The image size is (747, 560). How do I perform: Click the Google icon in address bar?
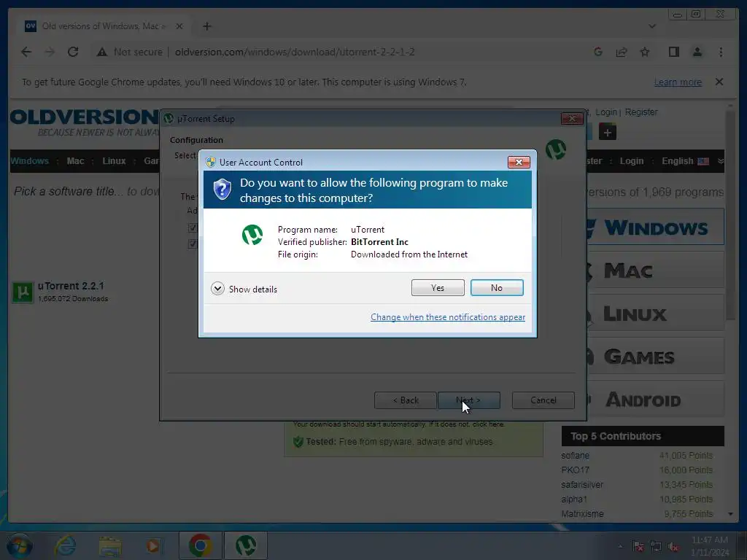tap(598, 52)
